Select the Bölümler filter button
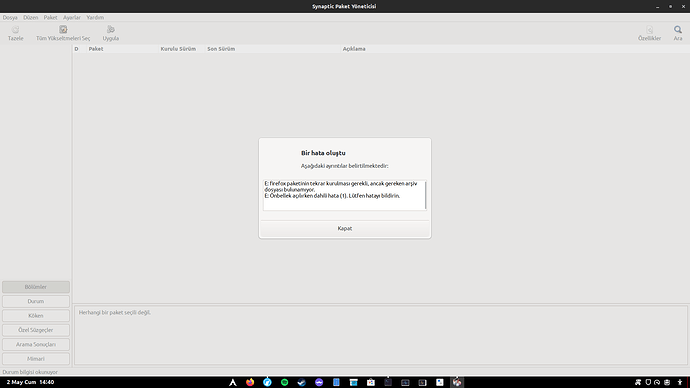 pyautogui.click(x=36, y=287)
